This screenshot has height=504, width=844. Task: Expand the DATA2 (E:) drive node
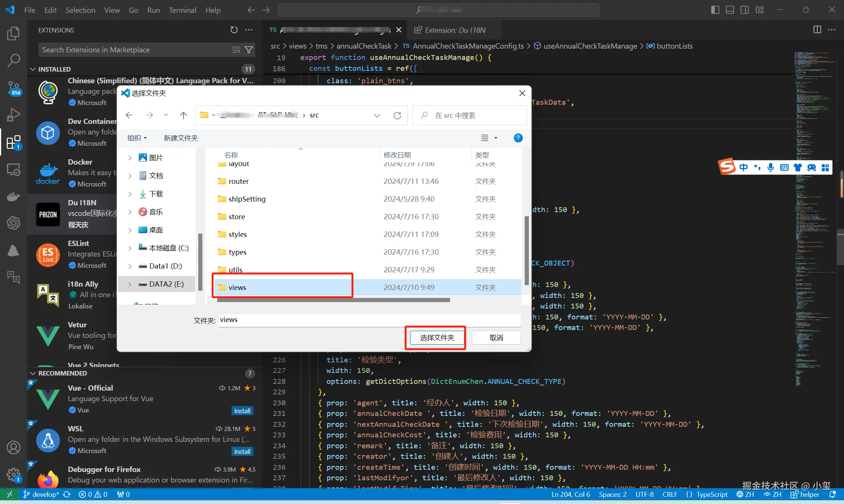point(130,284)
